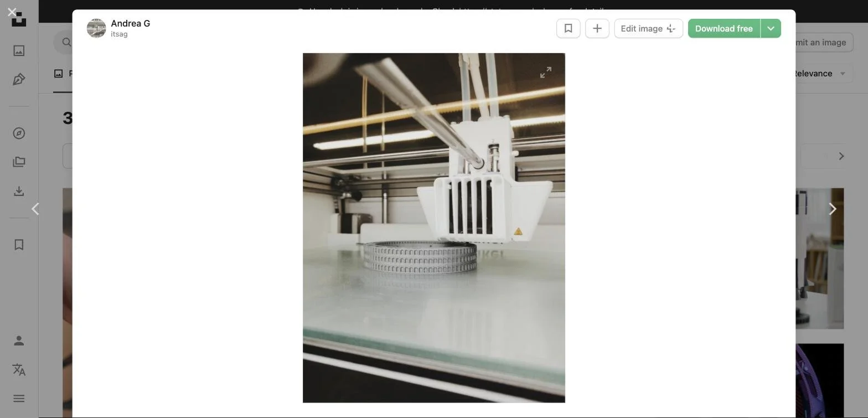
Task: Bookmark this photo
Action: point(569,28)
